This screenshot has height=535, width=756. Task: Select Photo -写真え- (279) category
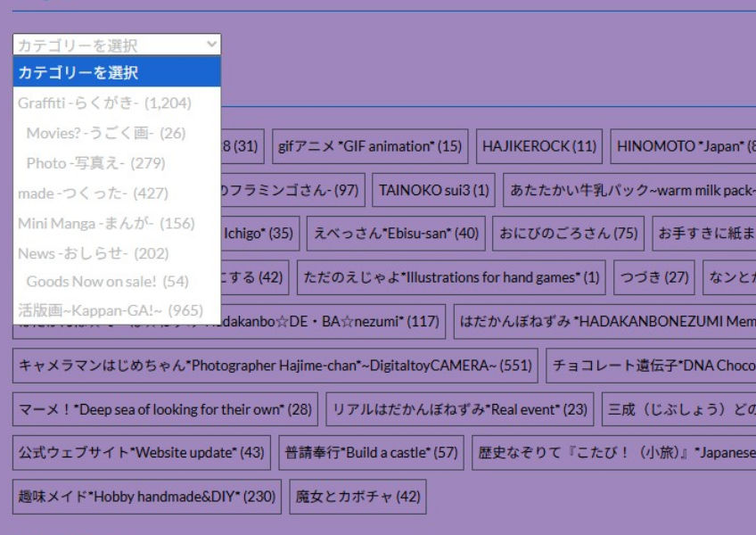[117, 163]
